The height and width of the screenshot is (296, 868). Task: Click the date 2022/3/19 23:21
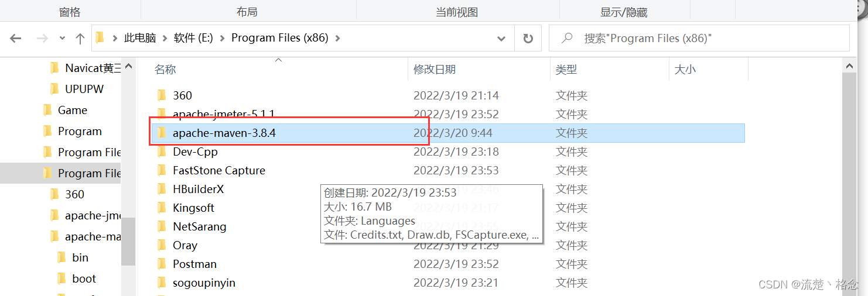[456, 283]
